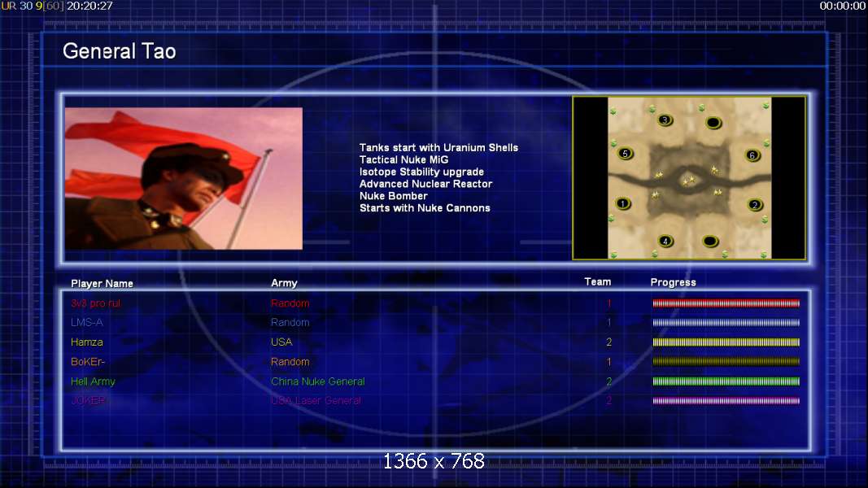Click the "Army" column header
Image resolution: width=868 pixels, height=488 pixels.
pyautogui.click(x=284, y=283)
